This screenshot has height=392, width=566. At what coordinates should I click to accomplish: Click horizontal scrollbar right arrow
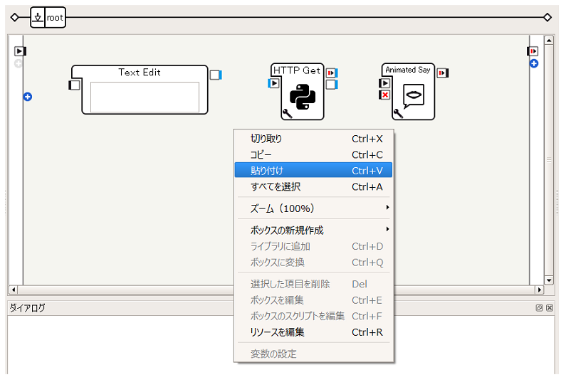[x=539, y=290]
